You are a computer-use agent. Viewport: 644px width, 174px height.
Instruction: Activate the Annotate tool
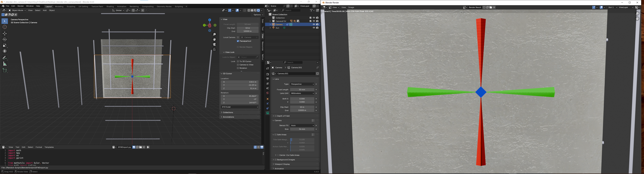click(5, 58)
